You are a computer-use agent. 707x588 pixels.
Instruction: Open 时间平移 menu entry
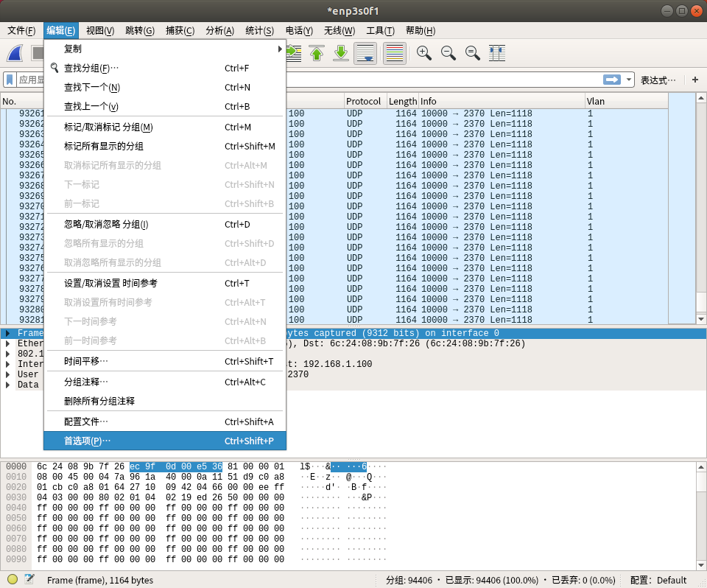tap(164, 362)
